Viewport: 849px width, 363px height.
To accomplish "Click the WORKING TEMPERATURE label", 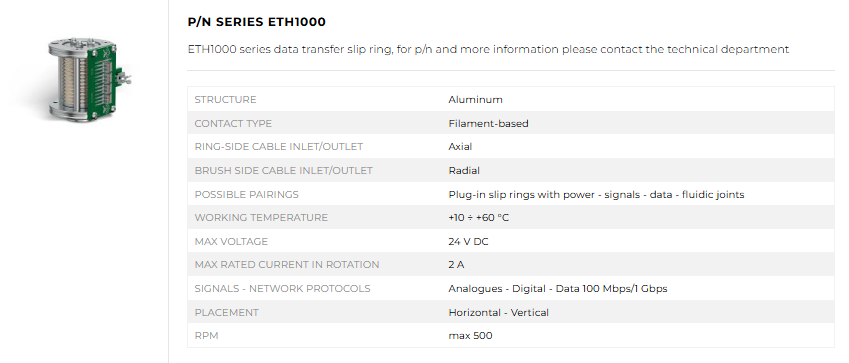I will pos(261,218).
